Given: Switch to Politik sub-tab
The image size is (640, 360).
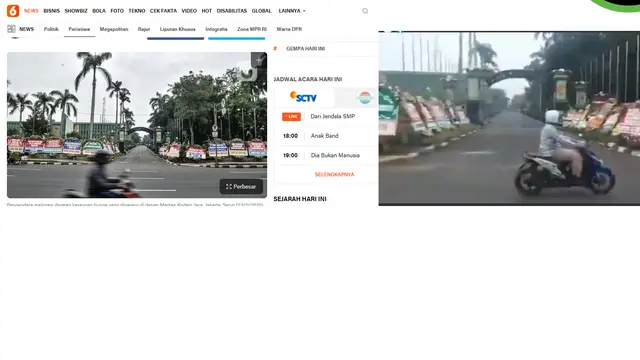Looking at the screenshot, I should coord(51,29).
